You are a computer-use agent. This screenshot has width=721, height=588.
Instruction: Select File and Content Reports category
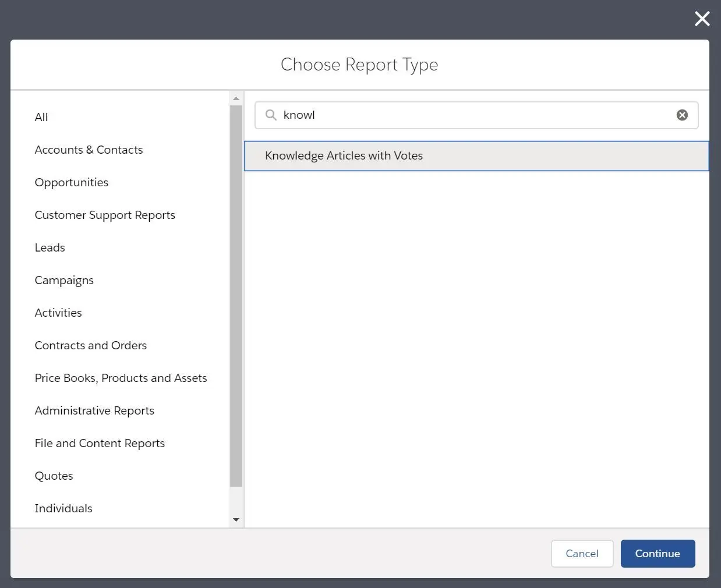tap(100, 443)
